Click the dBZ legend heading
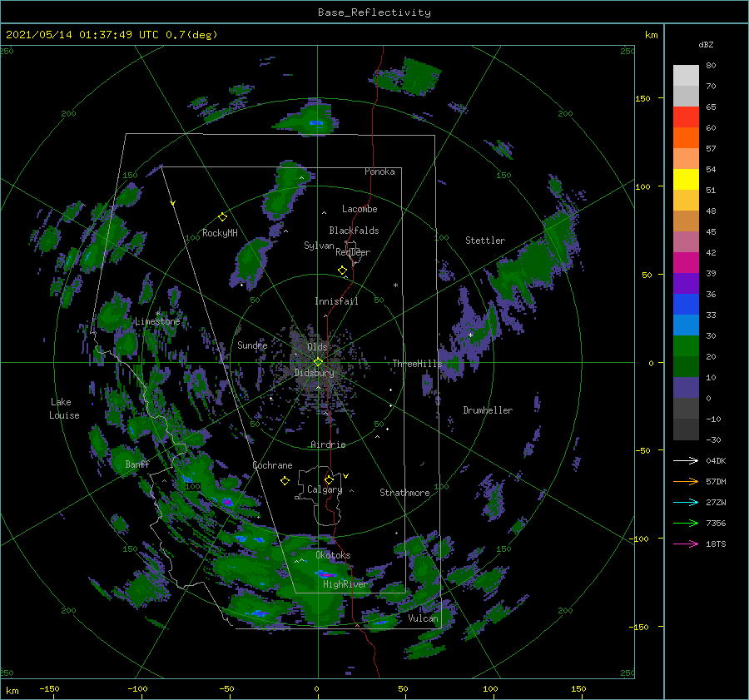The height and width of the screenshot is (700, 749). tap(706, 44)
